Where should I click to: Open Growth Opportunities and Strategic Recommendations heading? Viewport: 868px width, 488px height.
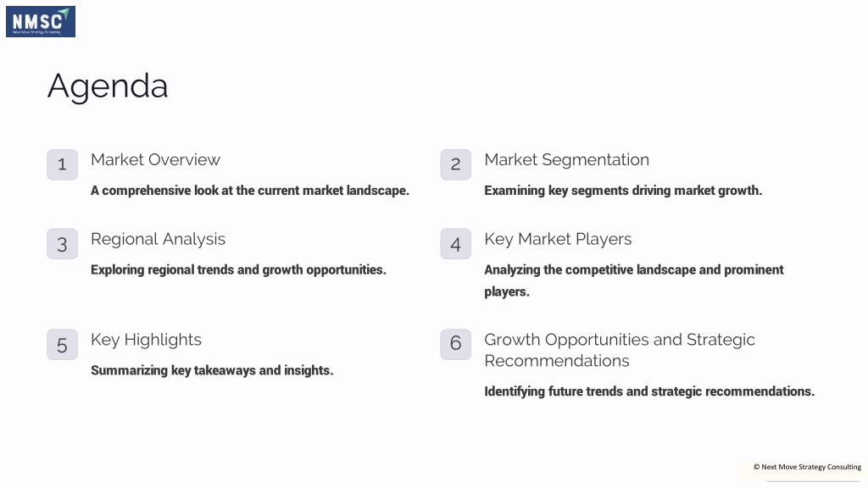coord(620,350)
